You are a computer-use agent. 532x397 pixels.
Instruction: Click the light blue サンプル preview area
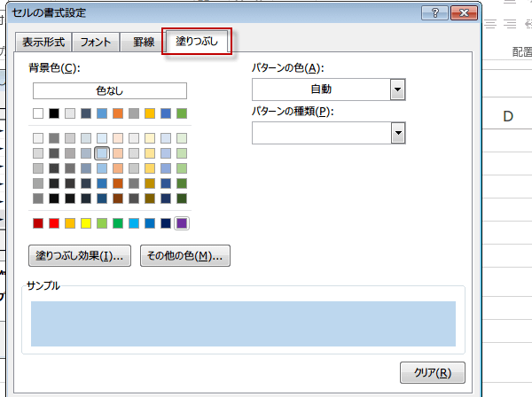click(243, 323)
